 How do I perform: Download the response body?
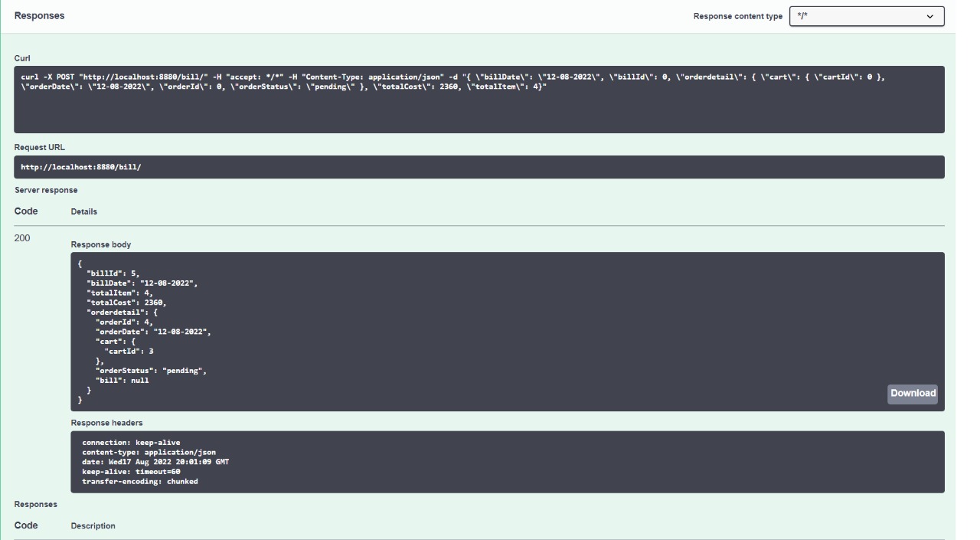(913, 394)
